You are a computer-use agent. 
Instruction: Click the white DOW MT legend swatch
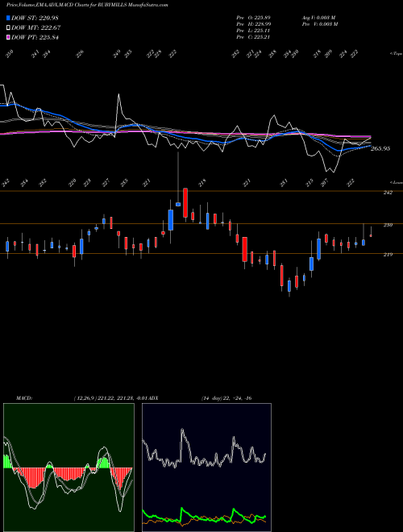tap(8, 27)
